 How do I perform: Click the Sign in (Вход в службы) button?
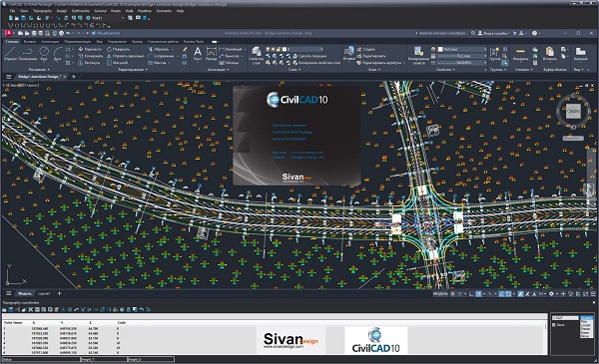493,33
